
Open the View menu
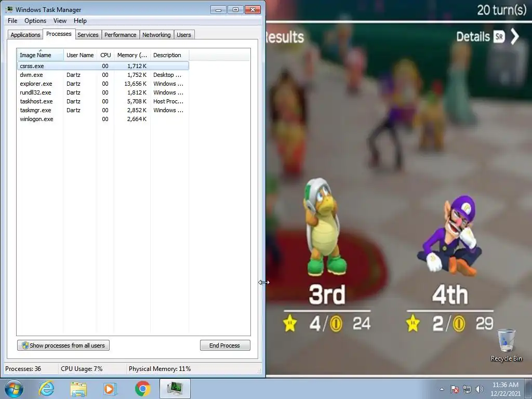pyautogui.click(x=60, y=21)
